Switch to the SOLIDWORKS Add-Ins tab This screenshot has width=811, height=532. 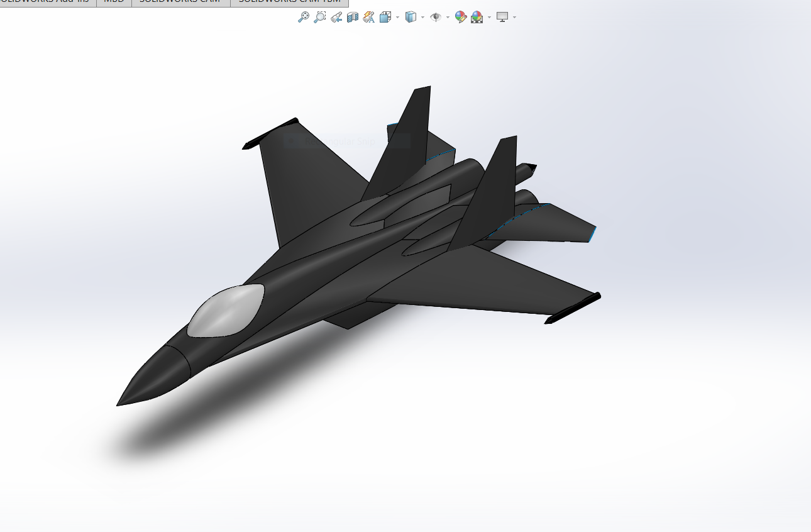pos(48,3)
